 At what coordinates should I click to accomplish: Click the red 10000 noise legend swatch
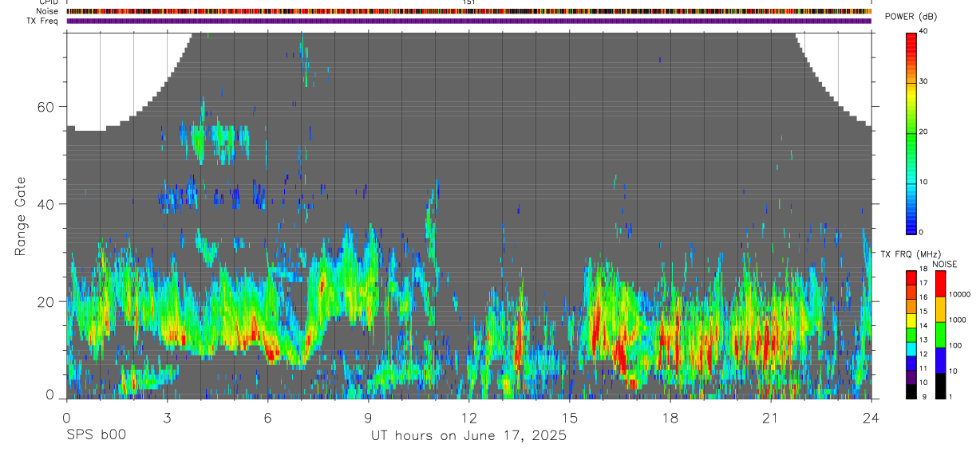click(x=939, y=284)
